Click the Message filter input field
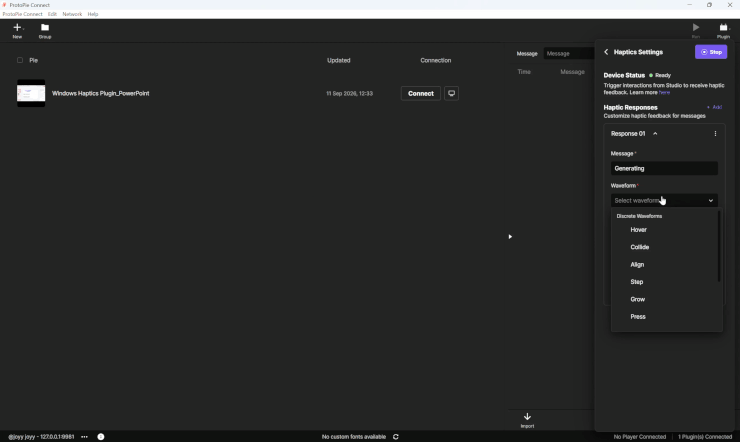The image size is (740, 442). (569, 54)
